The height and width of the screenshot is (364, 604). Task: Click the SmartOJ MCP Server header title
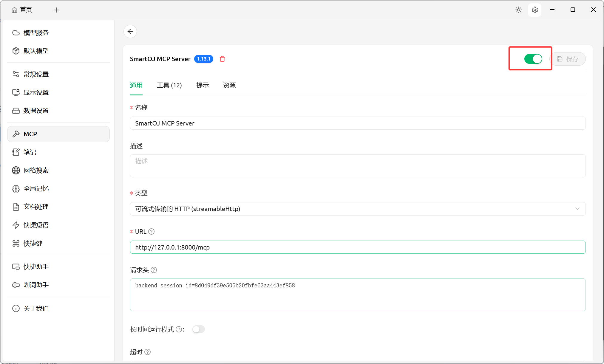click(160, 59)
